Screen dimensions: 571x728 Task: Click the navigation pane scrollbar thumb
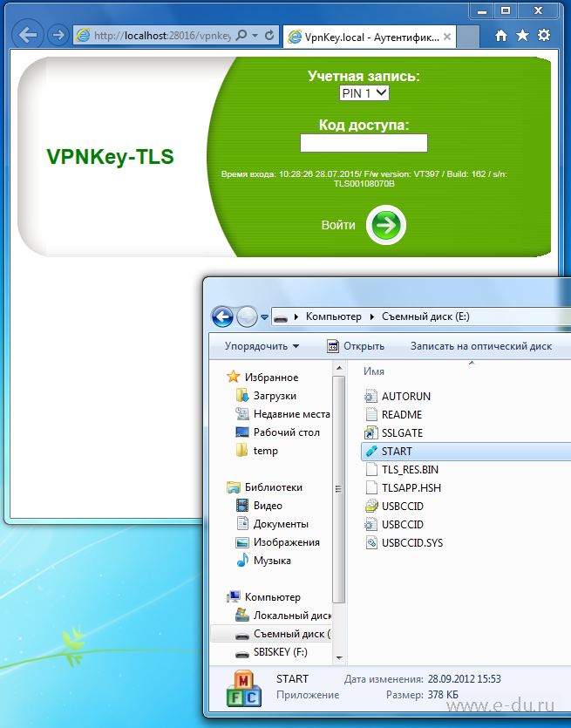(339, 489)
